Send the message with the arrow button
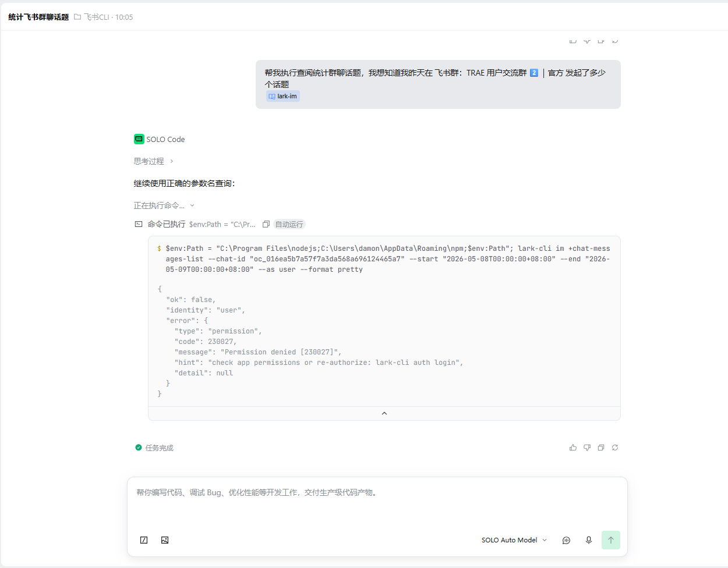Viewport: 728px width, 568px height. coord(611,540)
